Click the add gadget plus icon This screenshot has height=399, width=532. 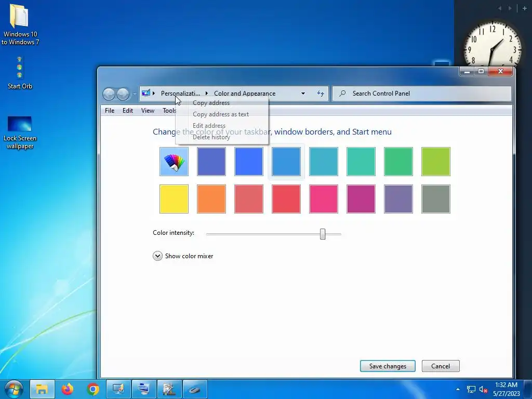[525, 8]
